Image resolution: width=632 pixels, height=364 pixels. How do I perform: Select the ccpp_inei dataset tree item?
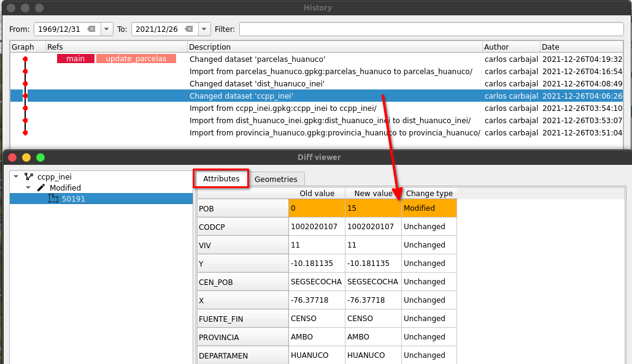coord(55,176)
